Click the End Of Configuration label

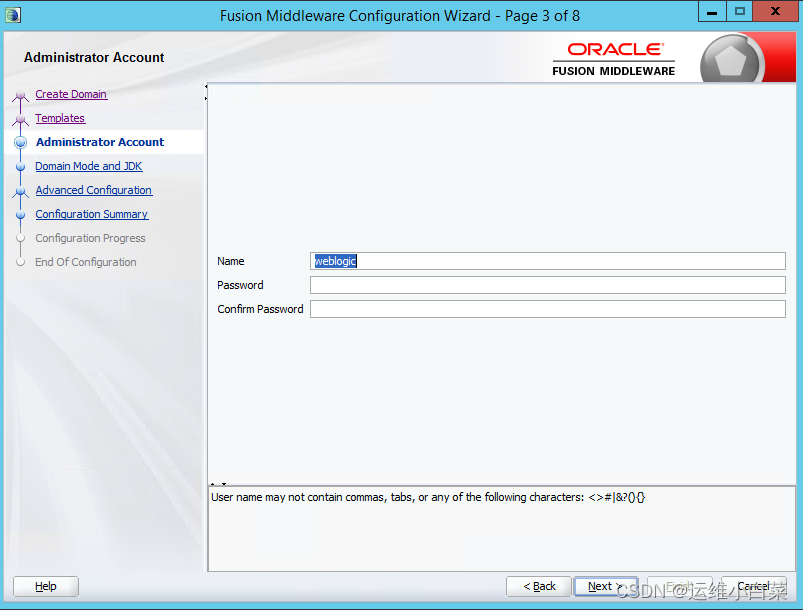click(x=86, y=262)
